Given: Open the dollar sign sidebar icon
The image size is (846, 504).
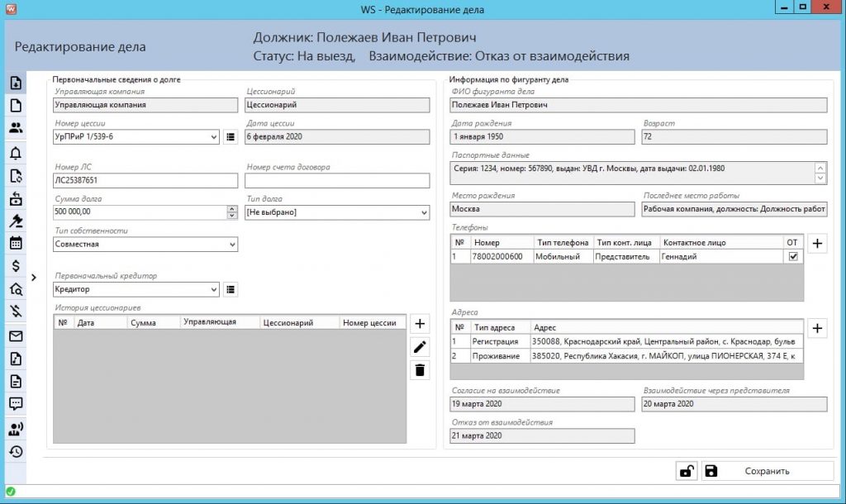Looking at the screenshot, I should click(16, 265).
